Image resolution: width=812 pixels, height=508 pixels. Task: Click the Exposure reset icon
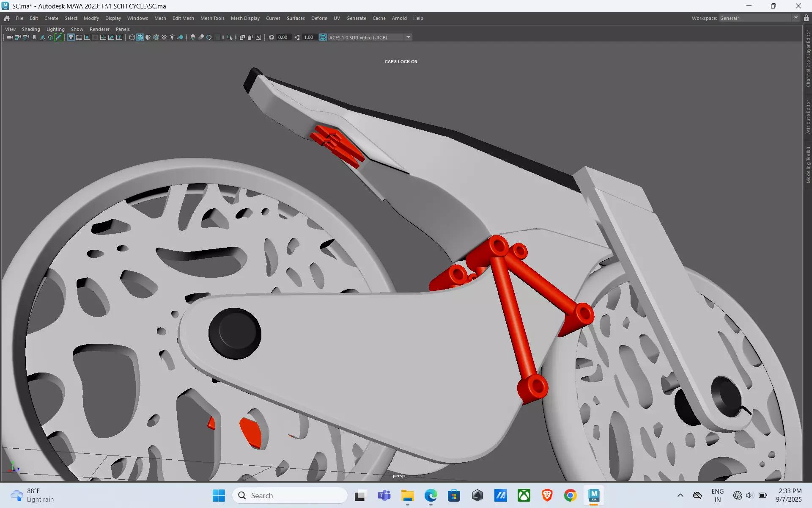272,37
